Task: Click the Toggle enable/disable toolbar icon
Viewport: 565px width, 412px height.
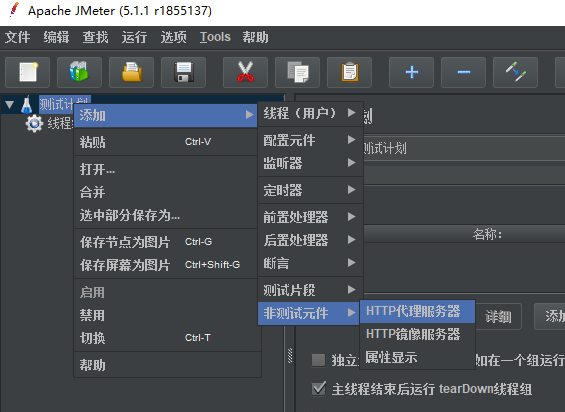Action: 515,72
